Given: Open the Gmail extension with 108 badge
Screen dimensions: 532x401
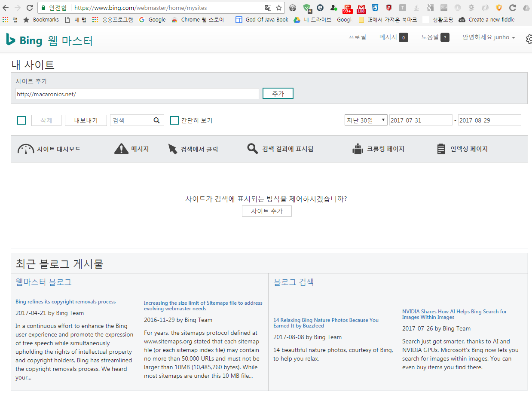Looking at the screenshot, I should tap(361, 8).
